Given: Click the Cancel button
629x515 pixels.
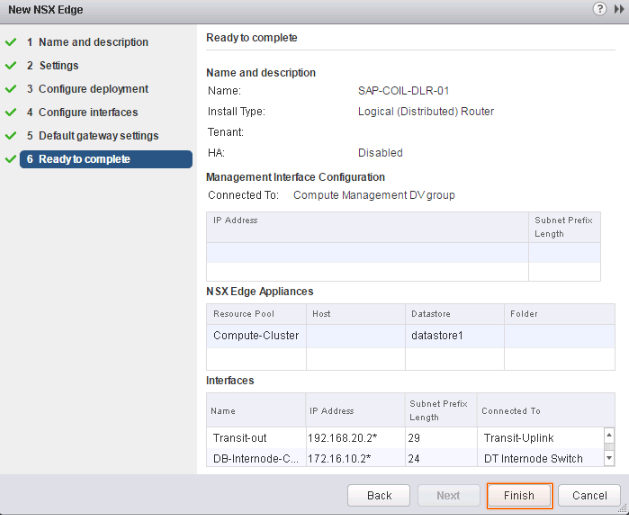Looking at the screenshot, I should click(x=589, y=495).
